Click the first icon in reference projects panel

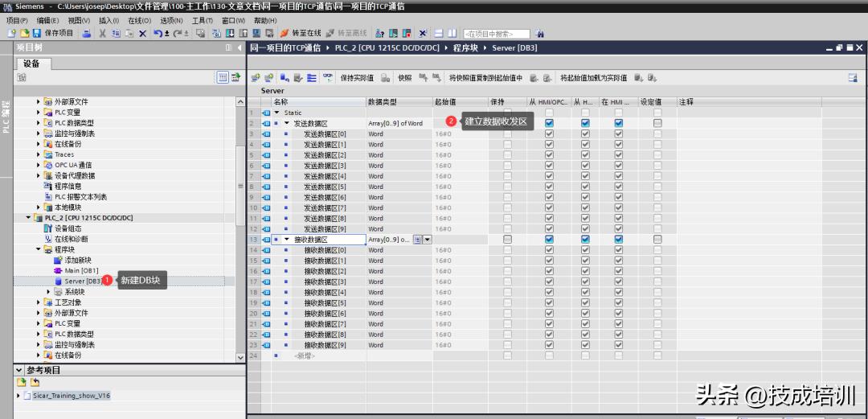click(21, 382)
